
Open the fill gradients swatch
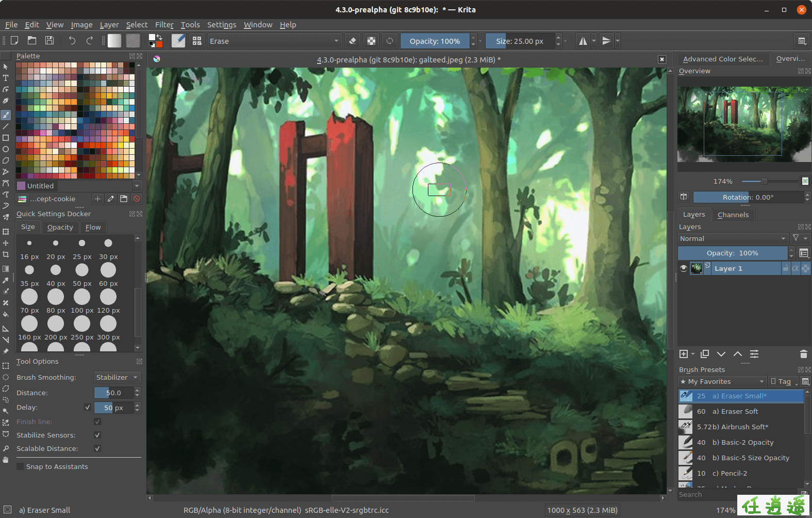coord(114,41)
